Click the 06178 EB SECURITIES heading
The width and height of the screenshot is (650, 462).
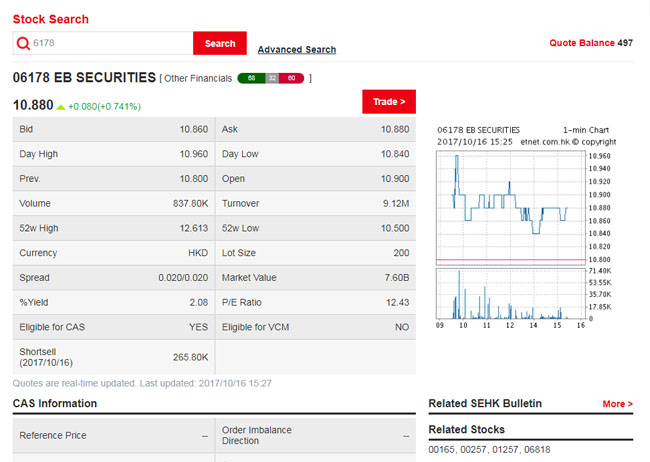pos(84,77)
